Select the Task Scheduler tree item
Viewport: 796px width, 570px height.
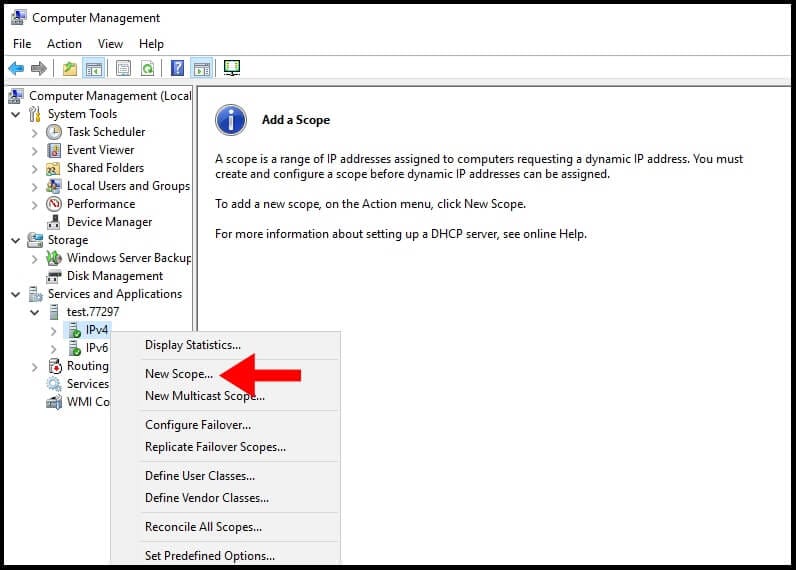[106, 132]
